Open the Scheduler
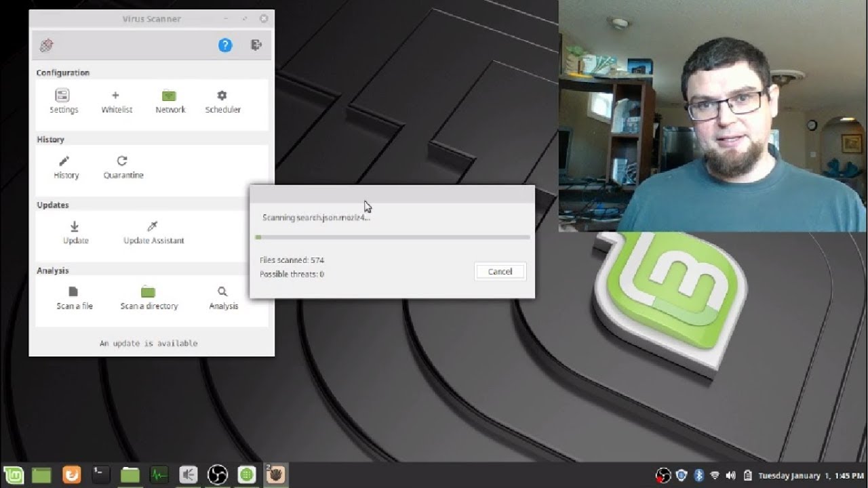The image size is (868, 488). coord(222,101)
